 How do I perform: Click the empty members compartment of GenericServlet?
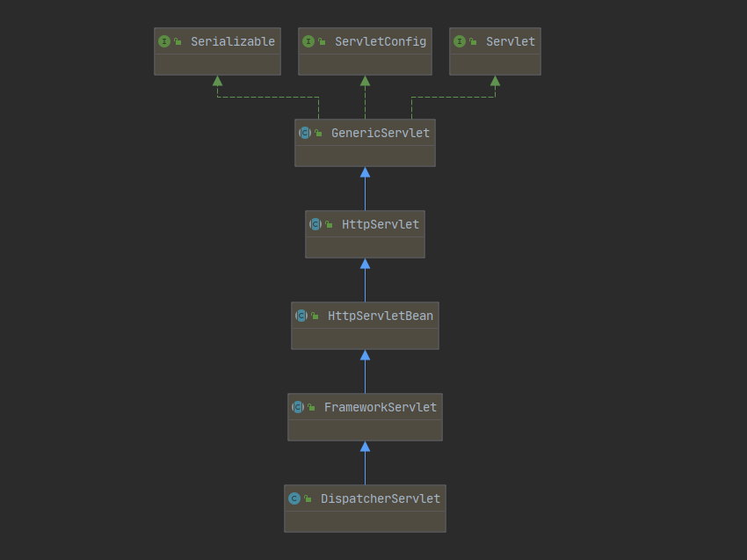point(365,156)
